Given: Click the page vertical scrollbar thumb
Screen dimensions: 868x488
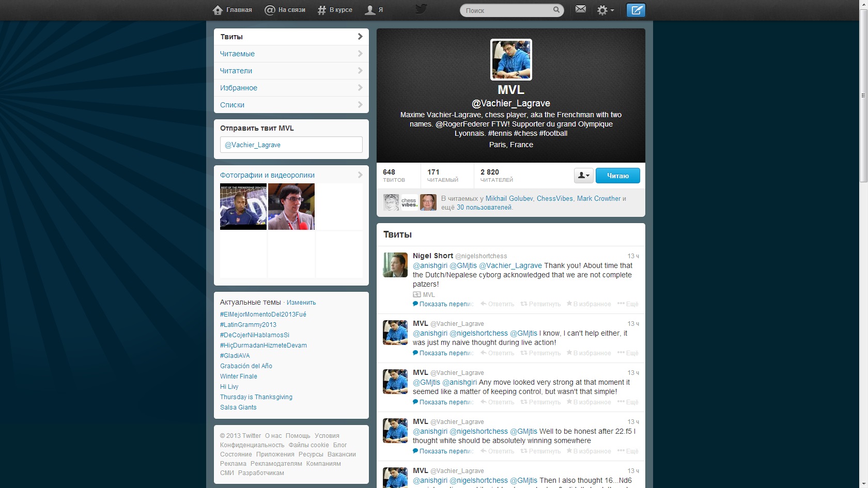Looking at the screenshot, I should point(863,98).
